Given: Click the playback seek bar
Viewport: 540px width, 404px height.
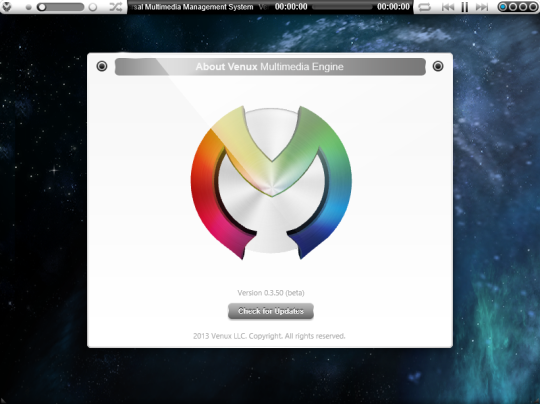Looking at the screenshot, I should click(x=342, y=7).
